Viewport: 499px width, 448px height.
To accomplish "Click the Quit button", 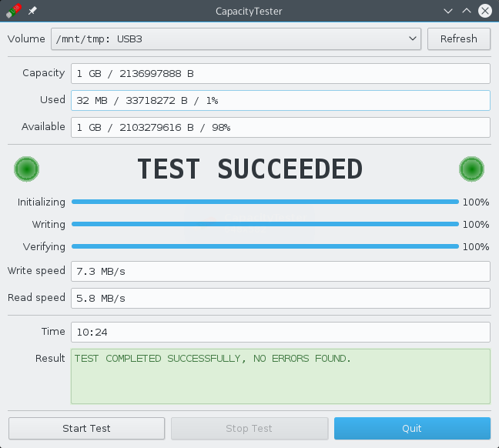I will click(412, 428).
